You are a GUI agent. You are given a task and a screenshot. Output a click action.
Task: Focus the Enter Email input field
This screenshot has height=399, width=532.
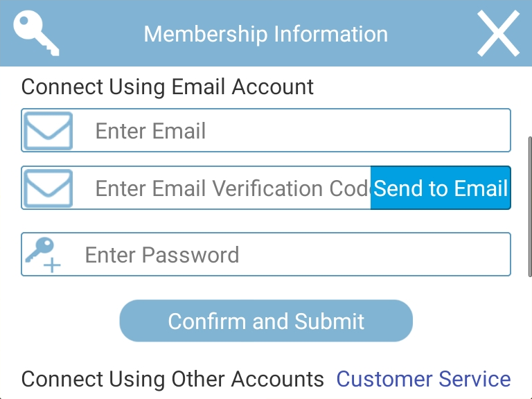tap(266, 130)
